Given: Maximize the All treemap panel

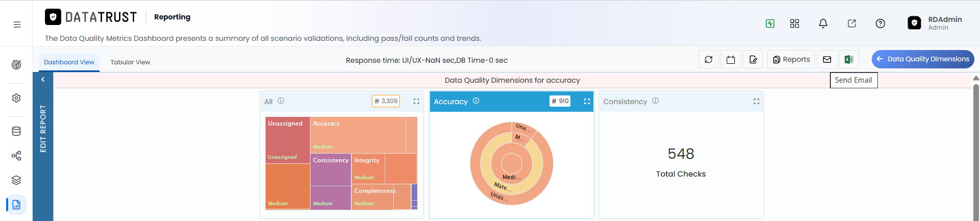Looking at the screenshot, I should click(x=416, y=102).
